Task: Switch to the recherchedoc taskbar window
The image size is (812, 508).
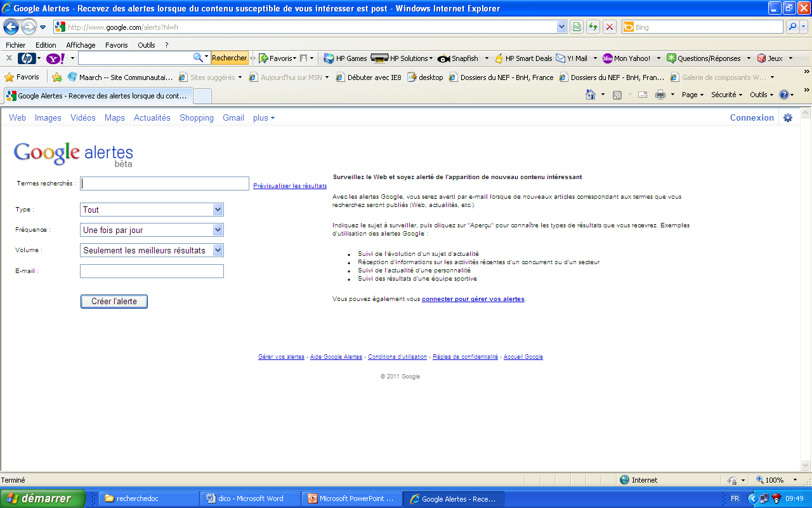Action: (x=149, y=498)
